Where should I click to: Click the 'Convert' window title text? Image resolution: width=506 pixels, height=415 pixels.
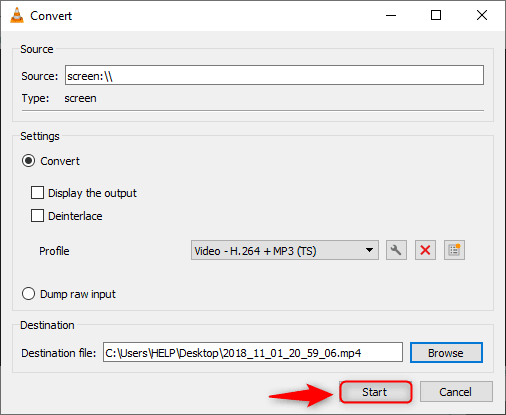pyautogui.click(x=51, y=16)
